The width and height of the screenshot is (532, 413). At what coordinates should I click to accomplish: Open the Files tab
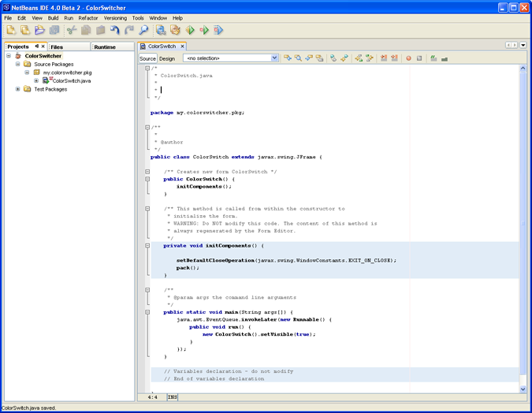pos(57,47)
